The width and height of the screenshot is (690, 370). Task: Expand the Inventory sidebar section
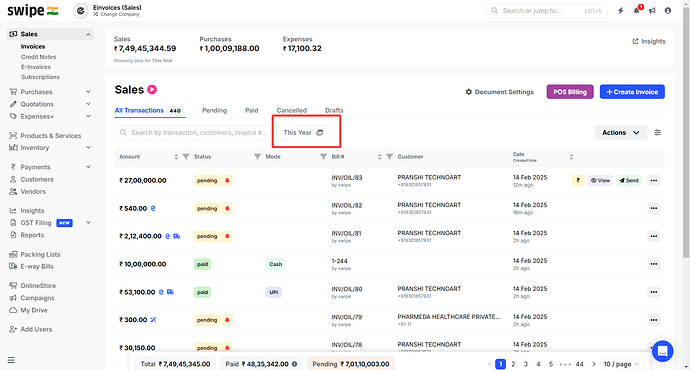click(x=88, y=148)
